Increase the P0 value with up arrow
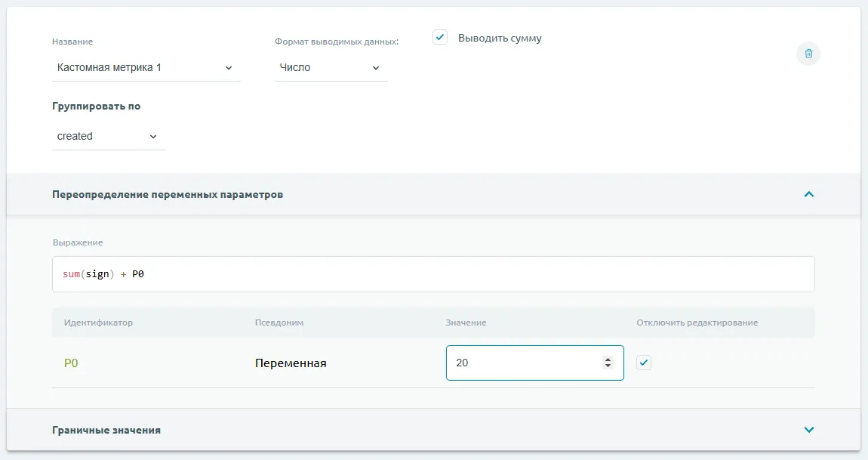The height and width of the screenshot is (460, 868). 608,360
